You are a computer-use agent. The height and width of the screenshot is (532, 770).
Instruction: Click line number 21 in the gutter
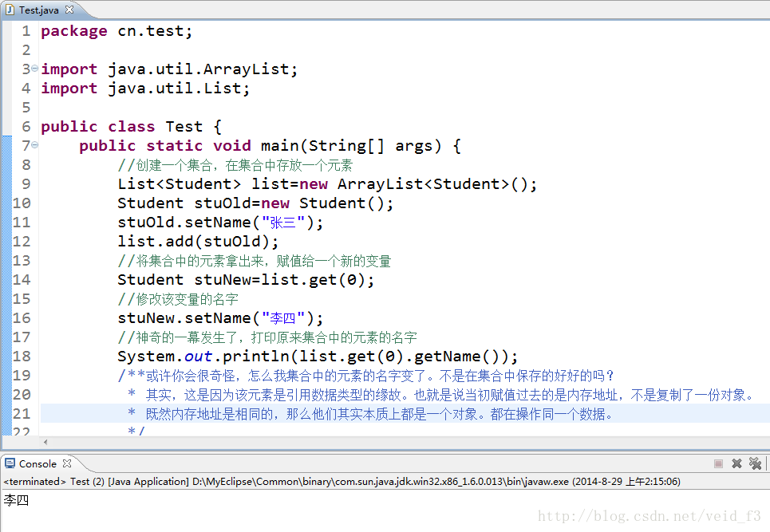[22, 414]
